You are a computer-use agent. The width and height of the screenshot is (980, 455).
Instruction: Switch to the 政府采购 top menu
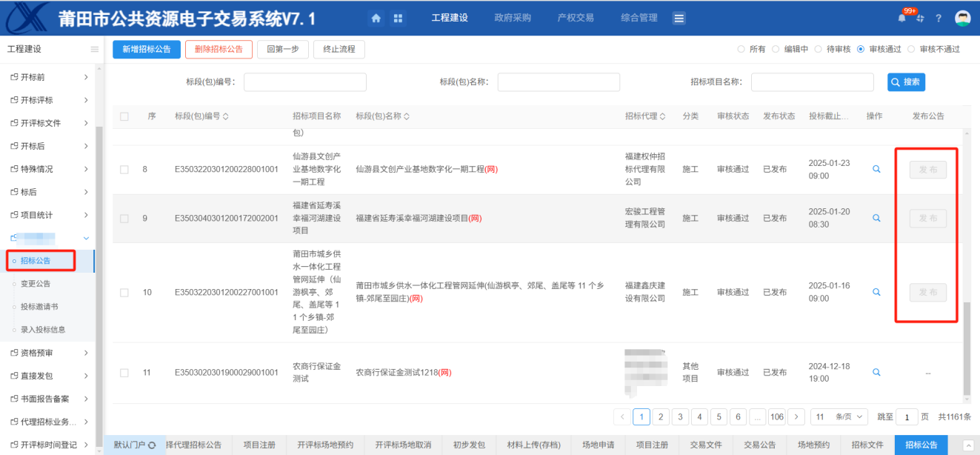tap(513, 18)
